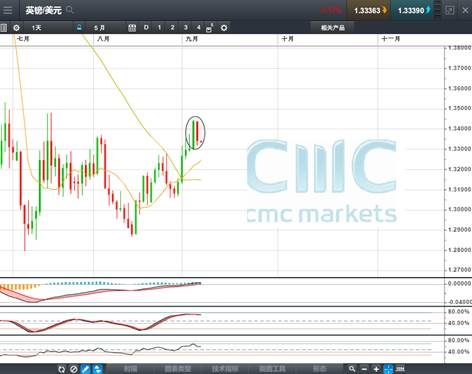
Task: Open the chart settings gear next to 1天
Action: point(16,28)
